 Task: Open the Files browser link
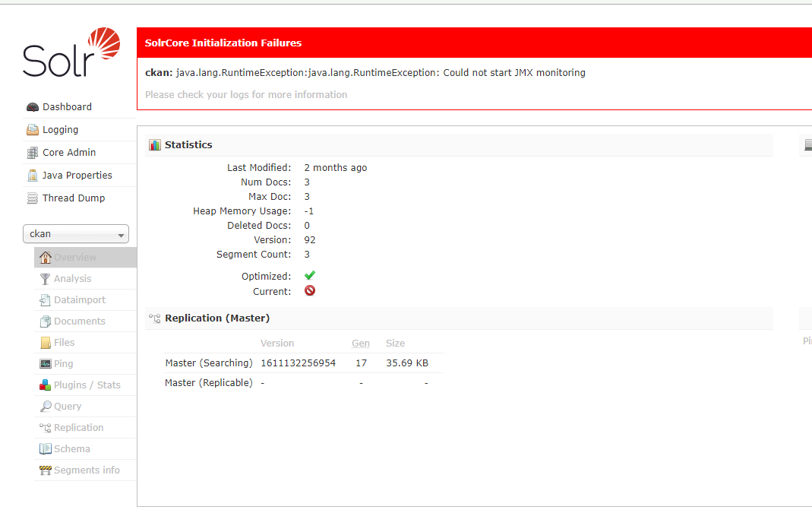[64, 343]
